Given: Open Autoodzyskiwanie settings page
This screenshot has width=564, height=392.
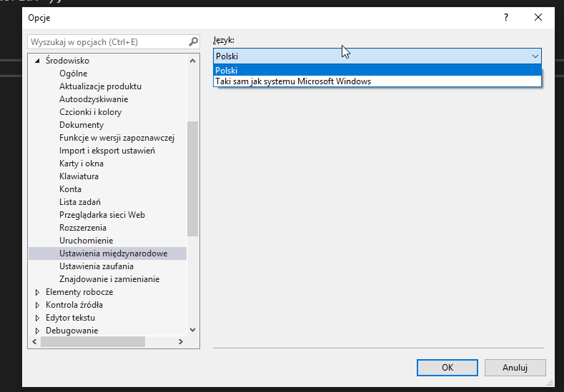Looking at the screenshot, I should point(94,99).
